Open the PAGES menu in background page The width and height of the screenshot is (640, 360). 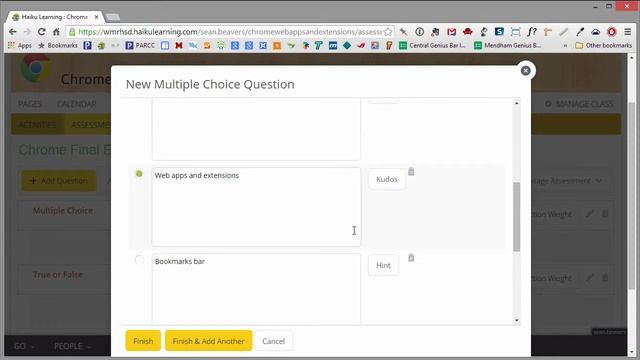click(x=30, y=104)
